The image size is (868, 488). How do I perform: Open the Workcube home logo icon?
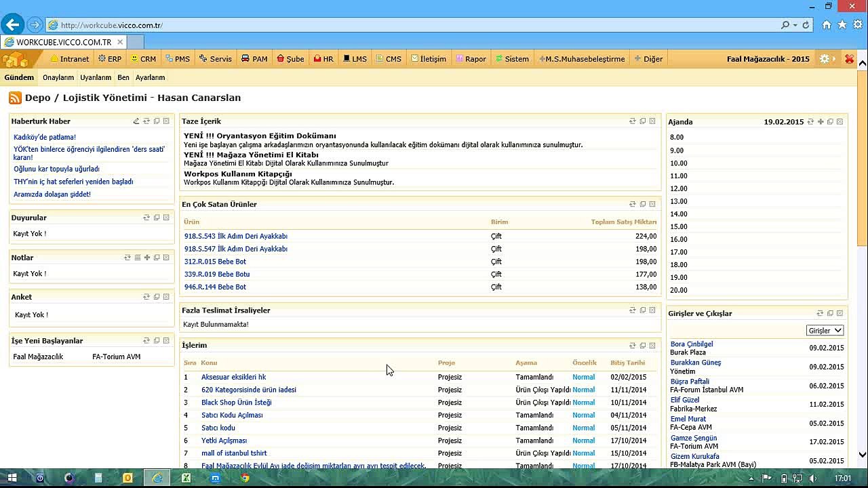point(15,59)
